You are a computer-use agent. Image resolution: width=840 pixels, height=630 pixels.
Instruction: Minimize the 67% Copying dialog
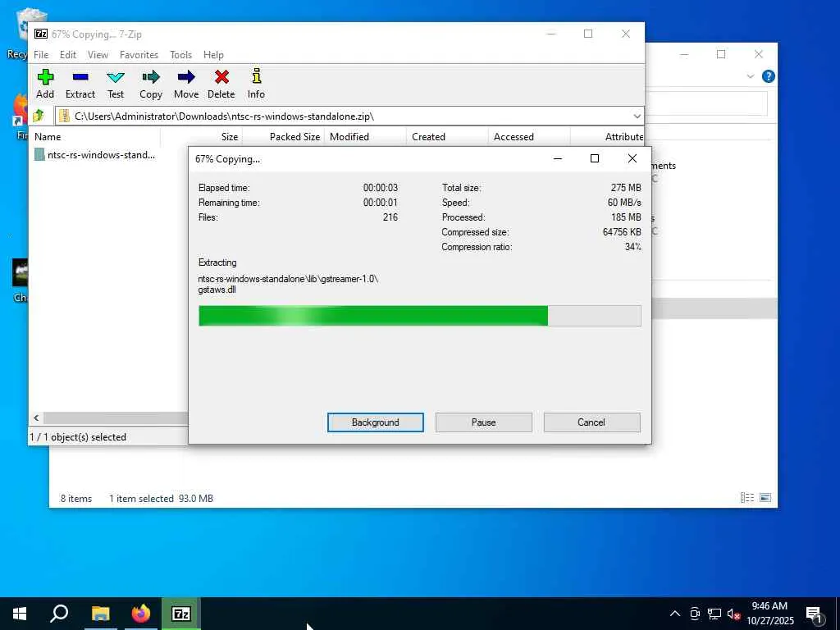(x=558, y=158)
